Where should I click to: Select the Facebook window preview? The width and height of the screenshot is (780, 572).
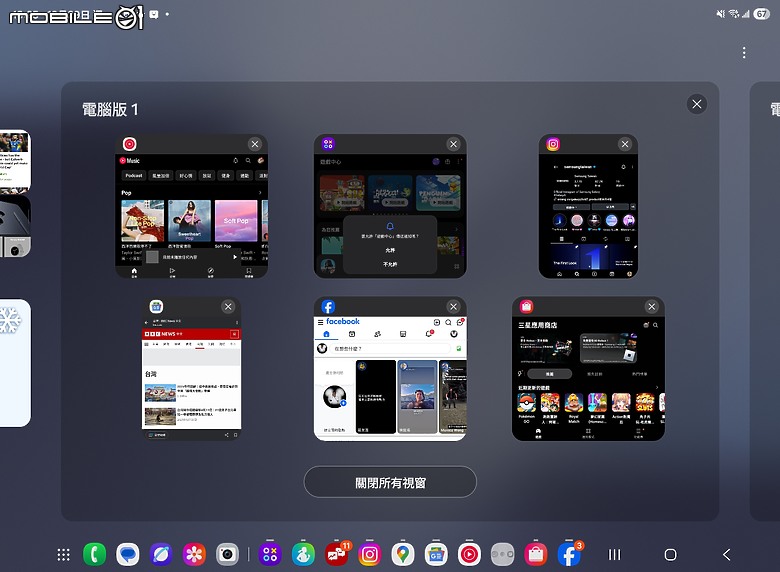point(390,378)
